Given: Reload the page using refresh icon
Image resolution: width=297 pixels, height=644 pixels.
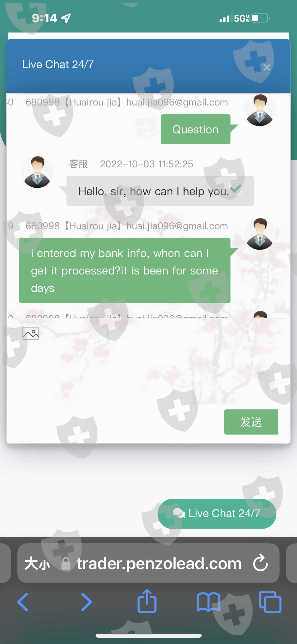Looking at the screenshot, I should coord(260,563).
